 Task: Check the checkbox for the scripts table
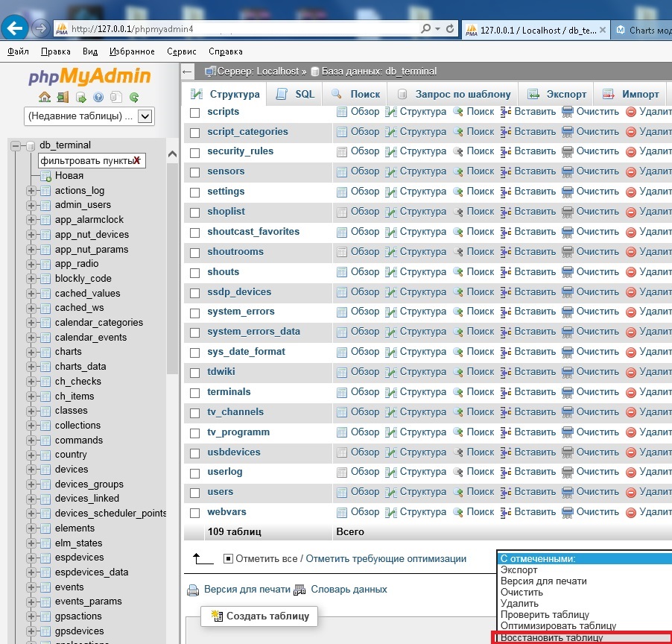[194, 112]
